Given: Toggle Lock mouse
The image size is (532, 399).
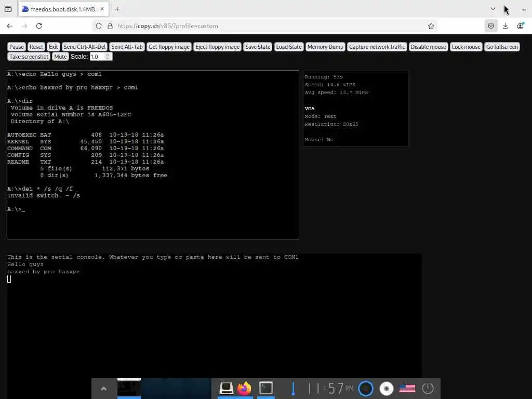Looking at the screenshot, I should click(466, 47).
